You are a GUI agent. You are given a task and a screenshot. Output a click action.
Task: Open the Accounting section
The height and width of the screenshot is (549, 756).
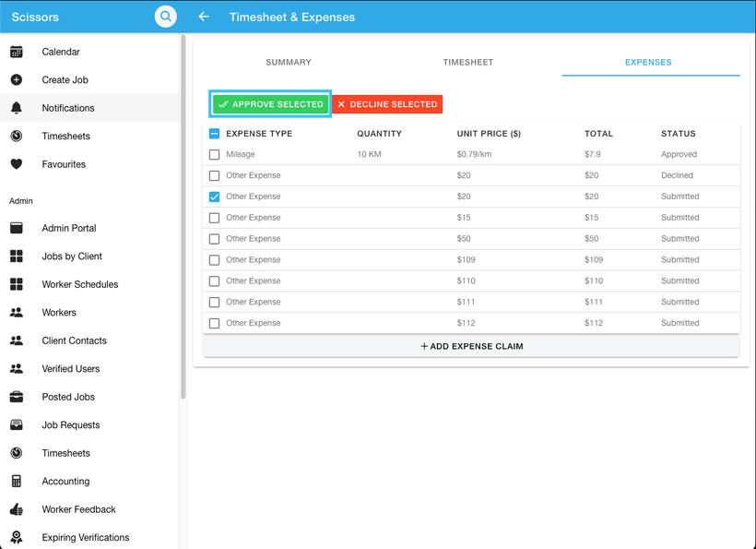(x=65, y=481)
